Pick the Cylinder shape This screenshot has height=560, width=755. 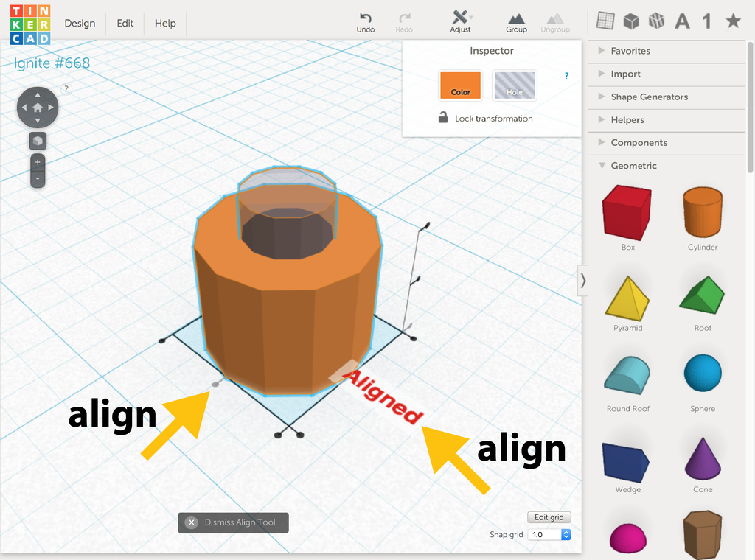pyautogui.click(x=703, y=212)
